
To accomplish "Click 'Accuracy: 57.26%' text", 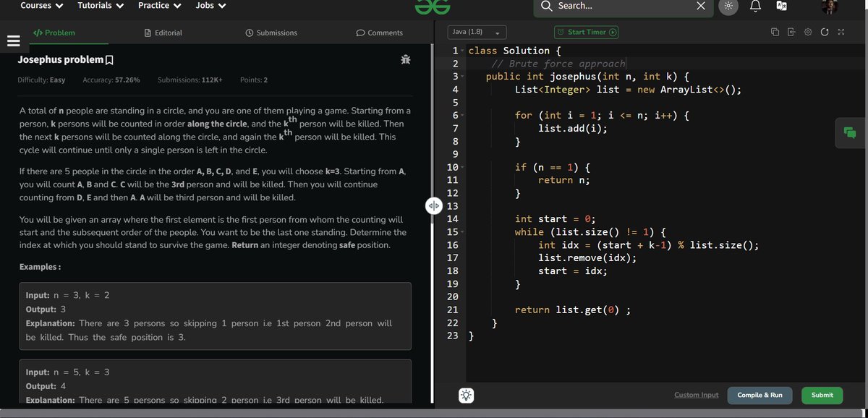I will [111, 80].
